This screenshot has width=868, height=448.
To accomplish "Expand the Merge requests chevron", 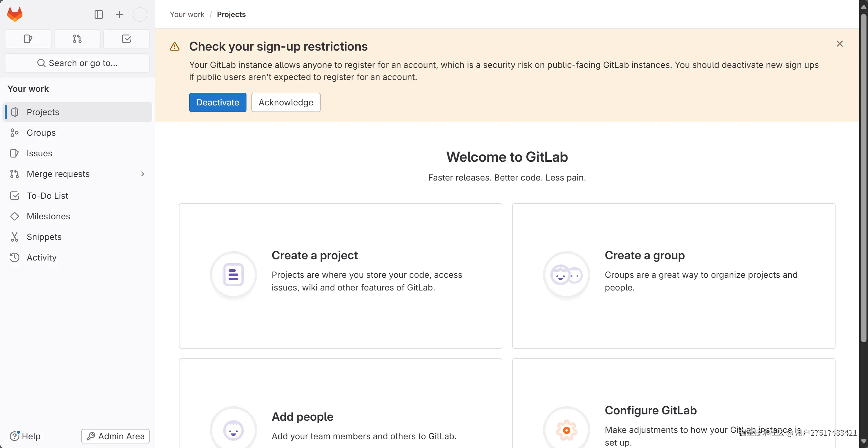I will [142, 174].
